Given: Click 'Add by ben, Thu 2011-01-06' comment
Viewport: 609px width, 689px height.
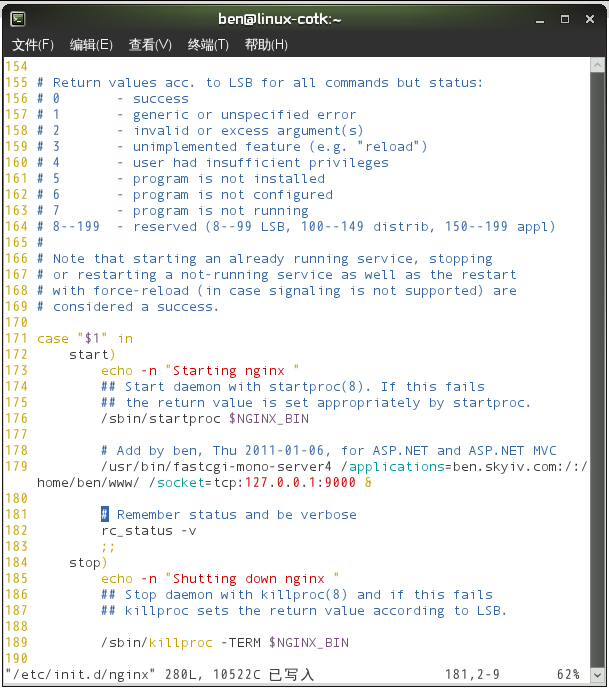Looking at the screenshot, I should pyautogui.click(x=221, y=451).
